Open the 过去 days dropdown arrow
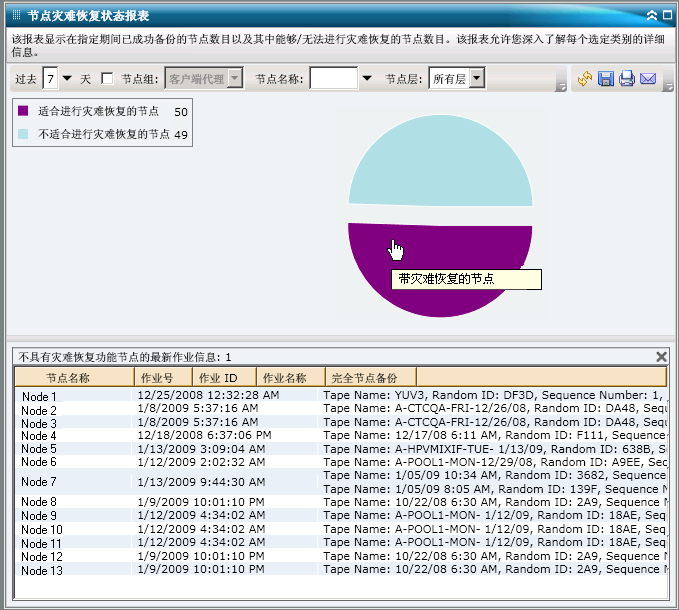 pyautogui.click(x=67, y=78)
